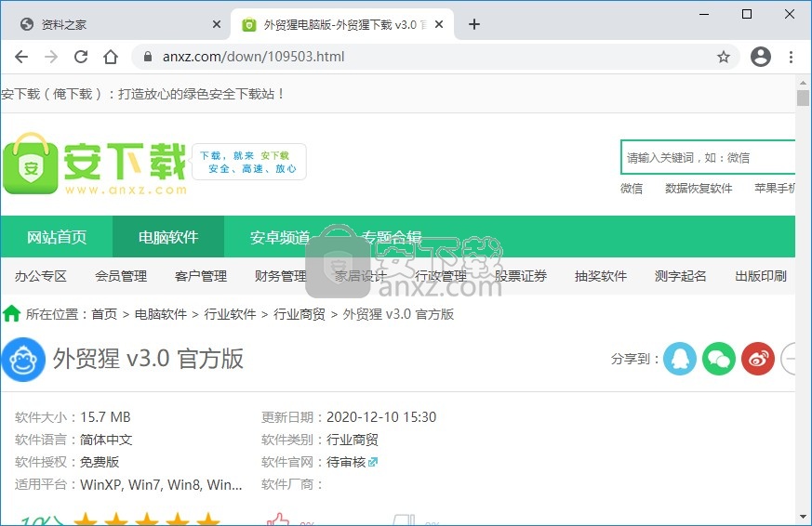The image size is (812, 526).
Task: Click the scrollbar up arrow
Action: 804,82
